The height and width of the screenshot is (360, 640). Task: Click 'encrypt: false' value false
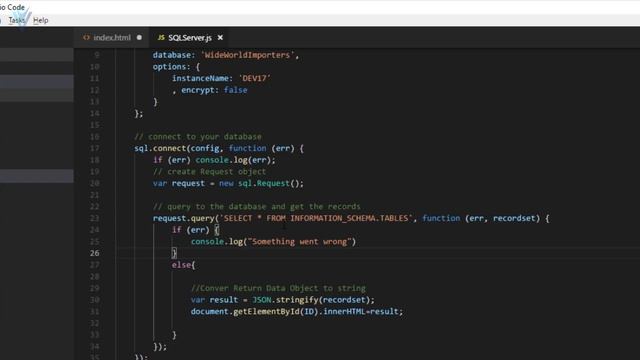[x=236, y=90]
